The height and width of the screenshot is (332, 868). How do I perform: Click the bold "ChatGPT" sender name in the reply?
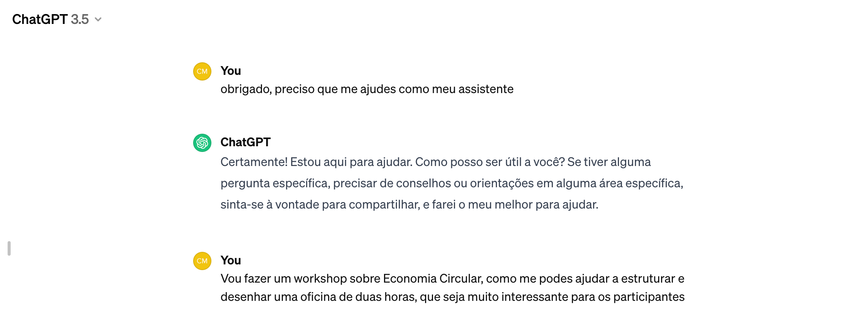[x=246, y=142]
